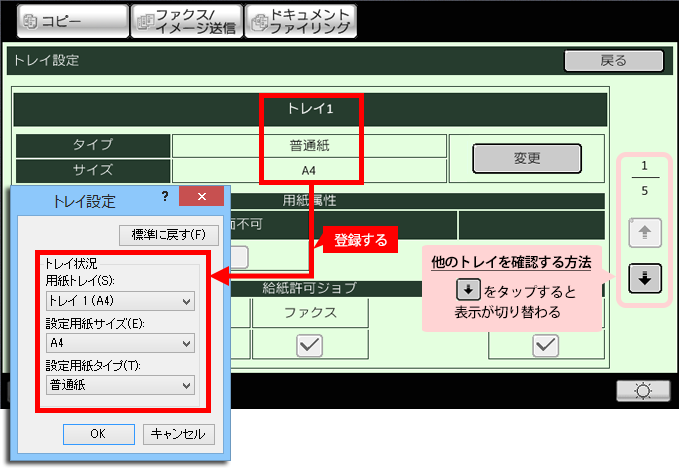Open the 設定用紙サイズ(E) dropdown
The image size is (679, 470).
(x=121, y=343)
